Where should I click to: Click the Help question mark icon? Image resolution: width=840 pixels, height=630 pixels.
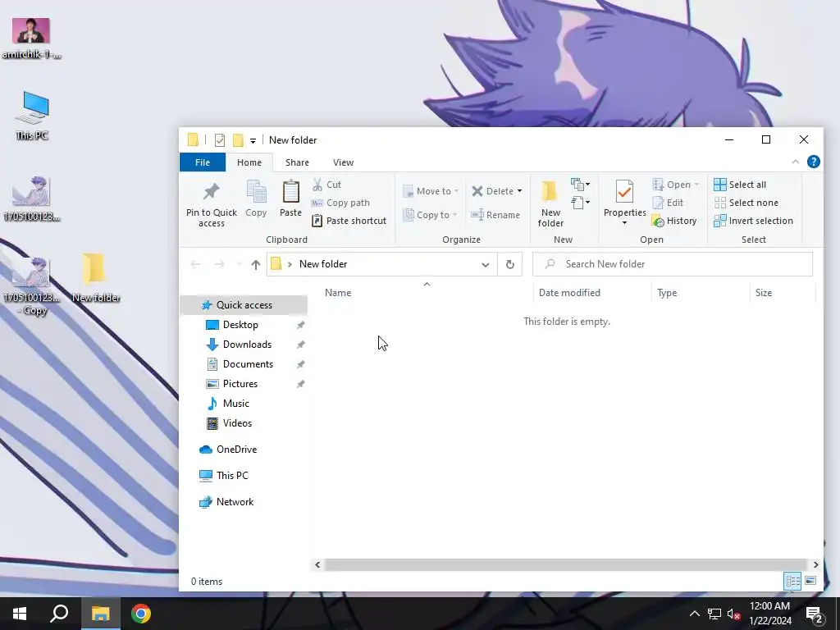[813, 162]
